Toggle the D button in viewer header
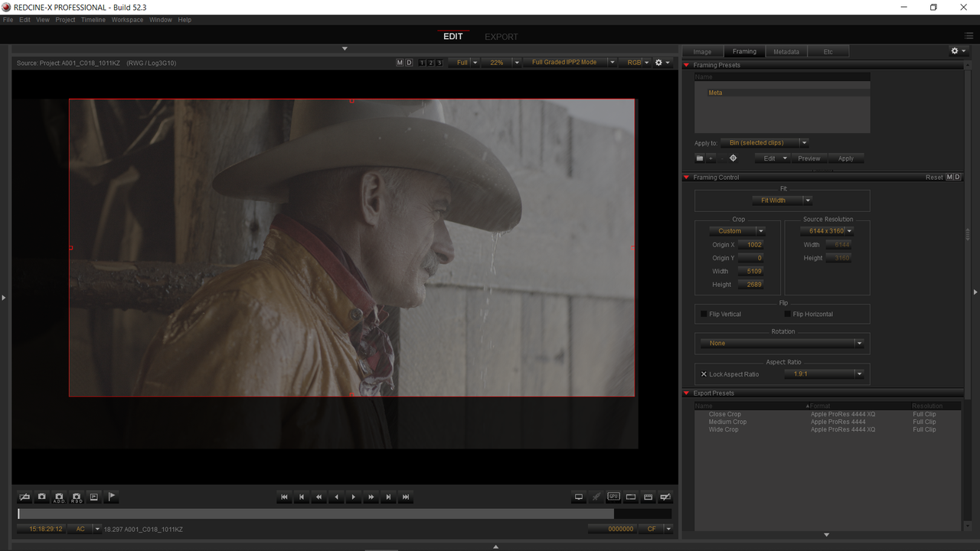 409,63
